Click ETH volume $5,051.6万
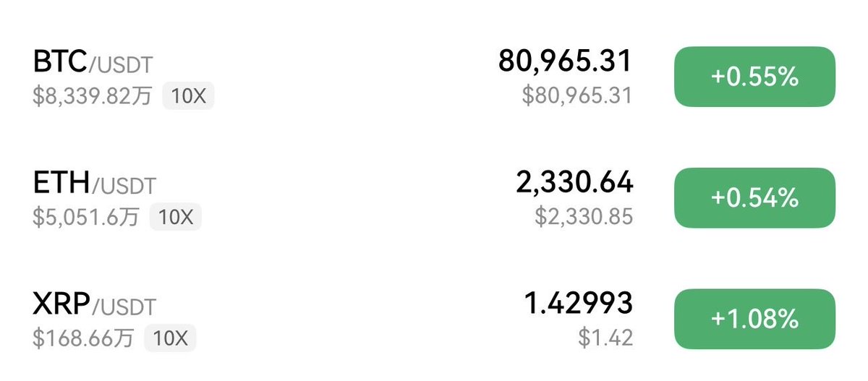Screen dimensions: 868x381 (86, 217)
